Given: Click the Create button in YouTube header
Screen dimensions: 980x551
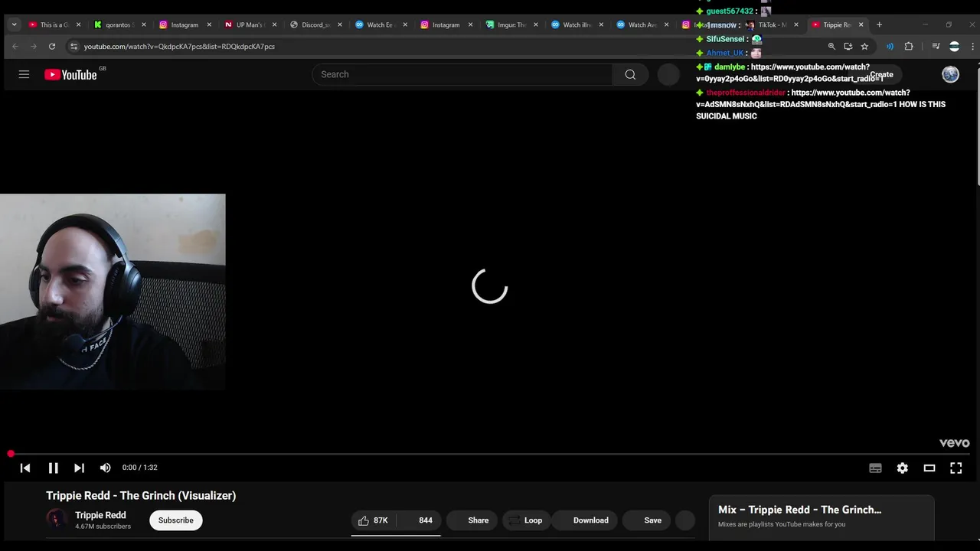Looking at the screenshot, I should pyautogui.click(x=881, y=74).
